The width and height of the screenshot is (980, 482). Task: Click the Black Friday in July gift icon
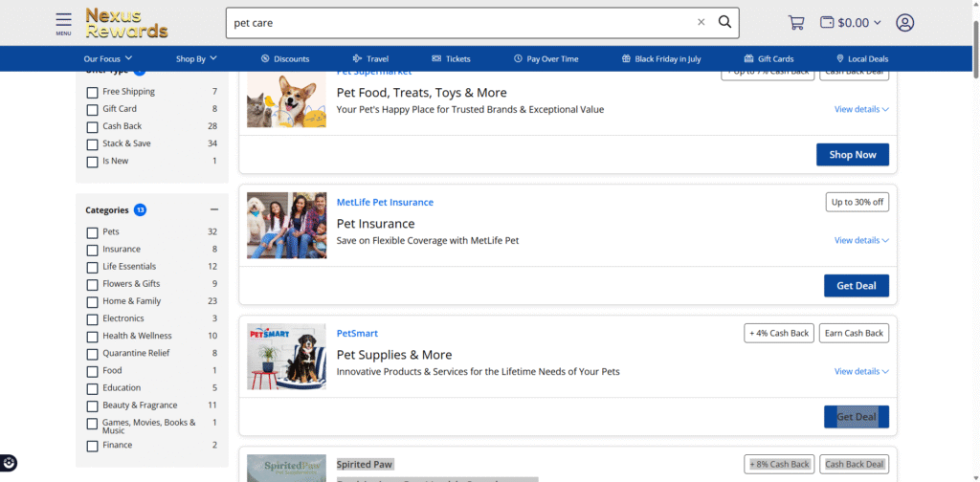(x=626, y=58)
